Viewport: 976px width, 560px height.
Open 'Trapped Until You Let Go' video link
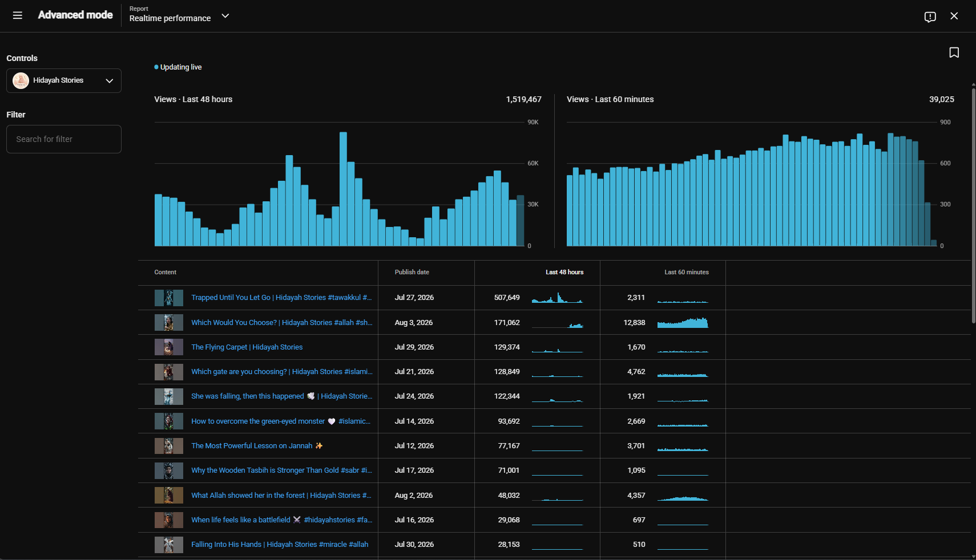point(281,298)
